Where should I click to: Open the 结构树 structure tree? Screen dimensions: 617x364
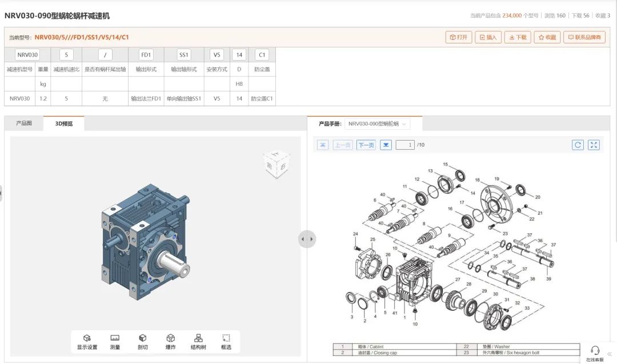point(198,342)
